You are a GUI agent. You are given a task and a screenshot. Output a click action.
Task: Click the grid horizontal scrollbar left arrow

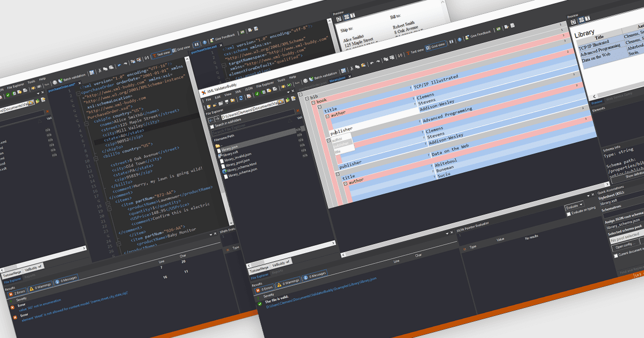(343, 255)
